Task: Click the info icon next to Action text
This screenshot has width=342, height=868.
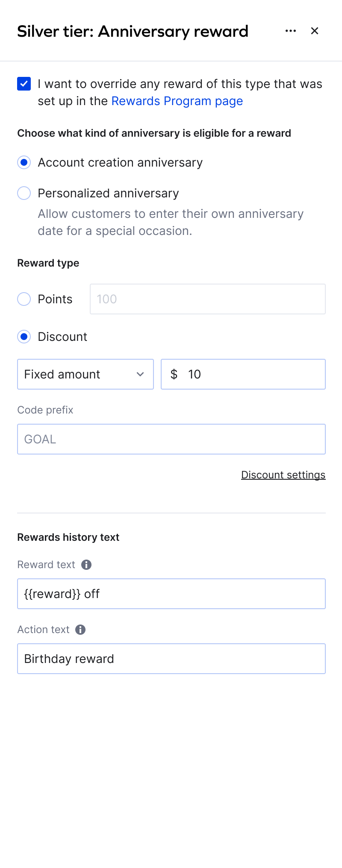Action: click(x=80, y=629)
